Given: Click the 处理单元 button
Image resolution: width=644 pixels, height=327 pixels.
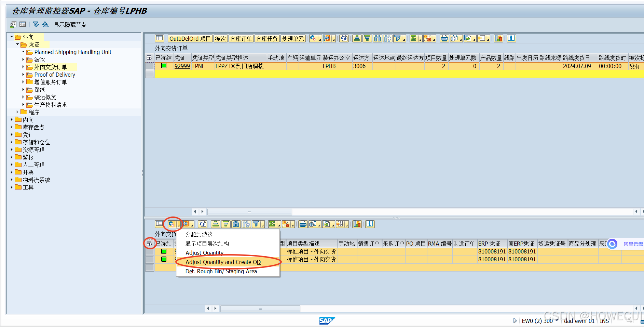Looking at the screenshot, I should (293, 39).
